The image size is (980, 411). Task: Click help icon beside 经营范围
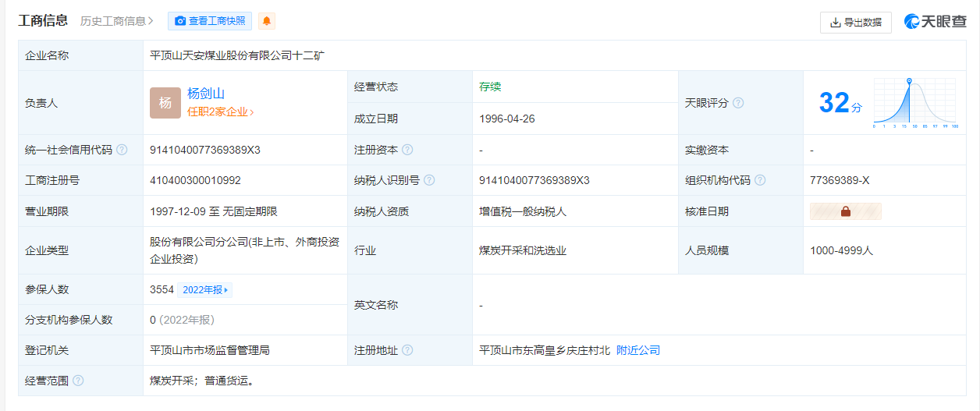point(78,381)
